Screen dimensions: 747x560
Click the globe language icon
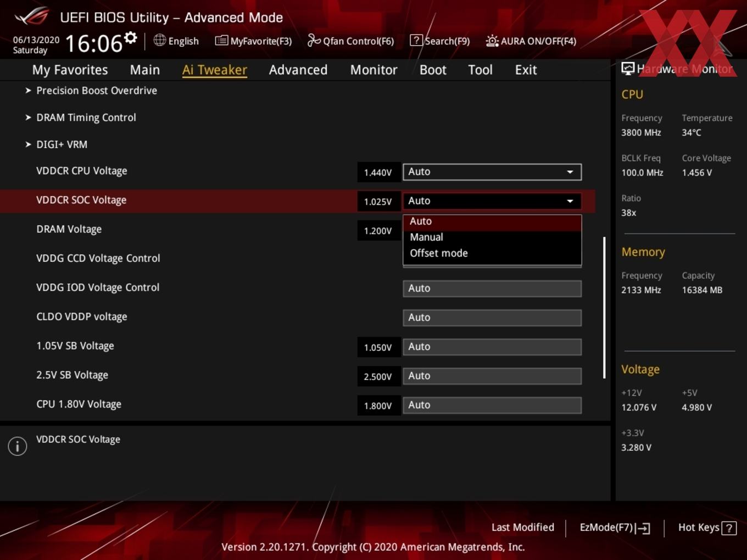pyautogui.click(x=159, y=40)
